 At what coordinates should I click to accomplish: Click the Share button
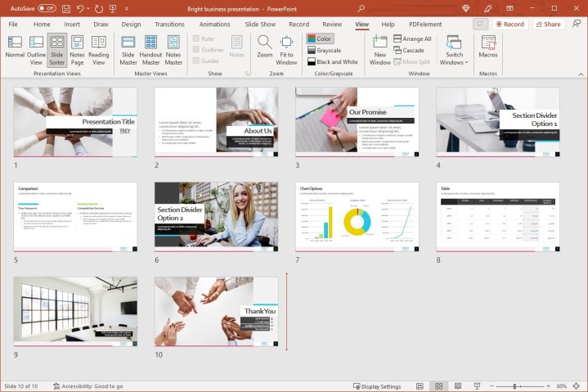[x=548, y=25]
